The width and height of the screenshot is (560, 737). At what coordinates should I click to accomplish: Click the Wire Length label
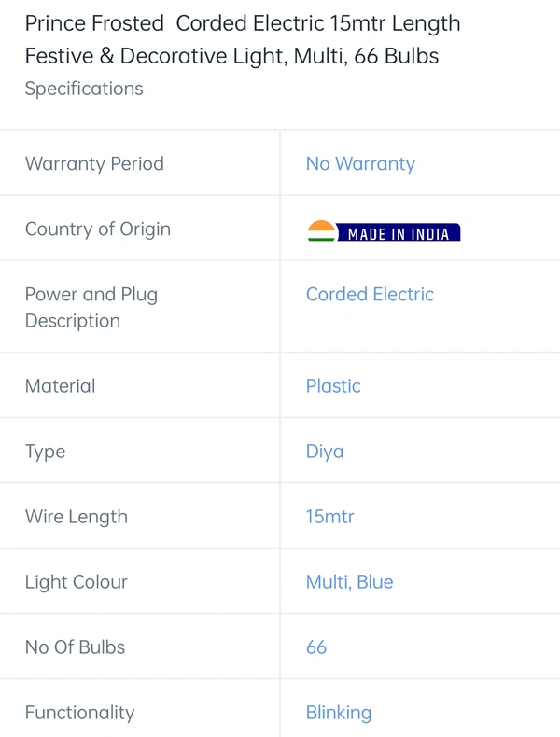pyautogui.click(x=77, y=516)
